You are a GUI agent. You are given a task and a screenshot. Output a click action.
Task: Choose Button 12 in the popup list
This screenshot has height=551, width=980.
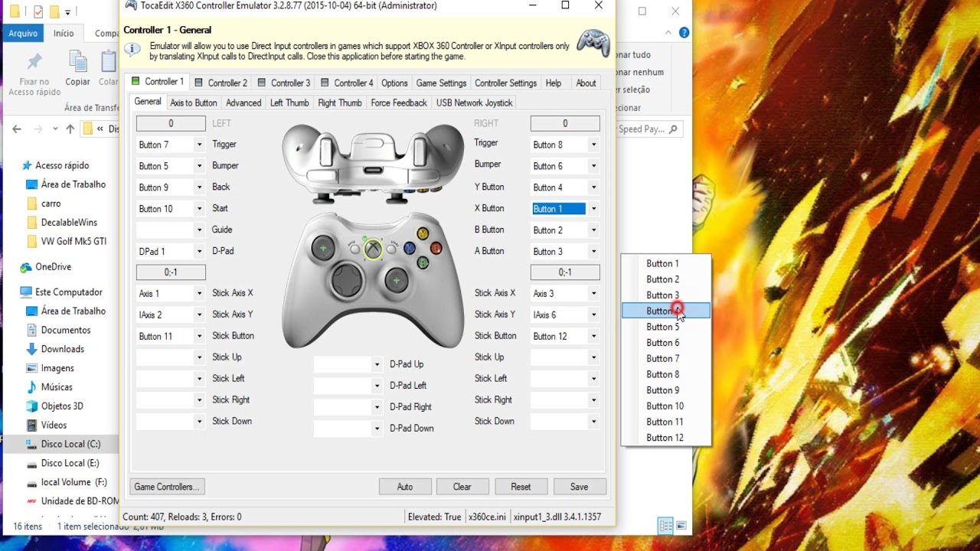coord(665,438)
